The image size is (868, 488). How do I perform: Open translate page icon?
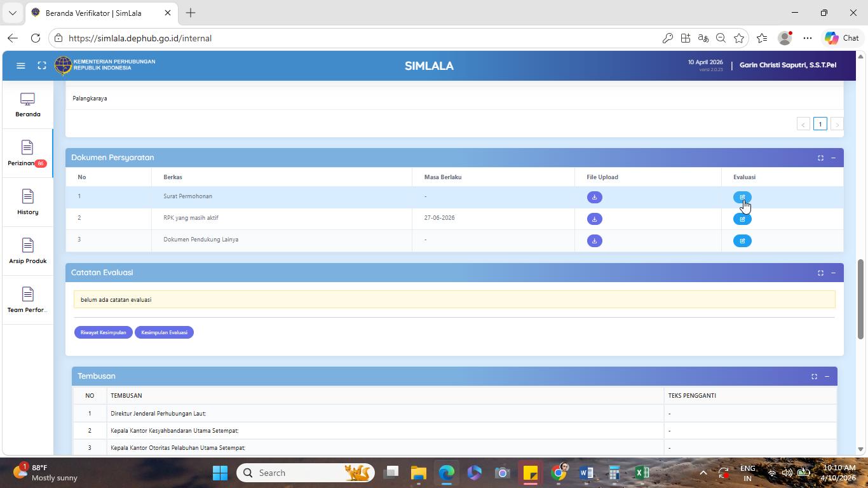coord(703,38)
